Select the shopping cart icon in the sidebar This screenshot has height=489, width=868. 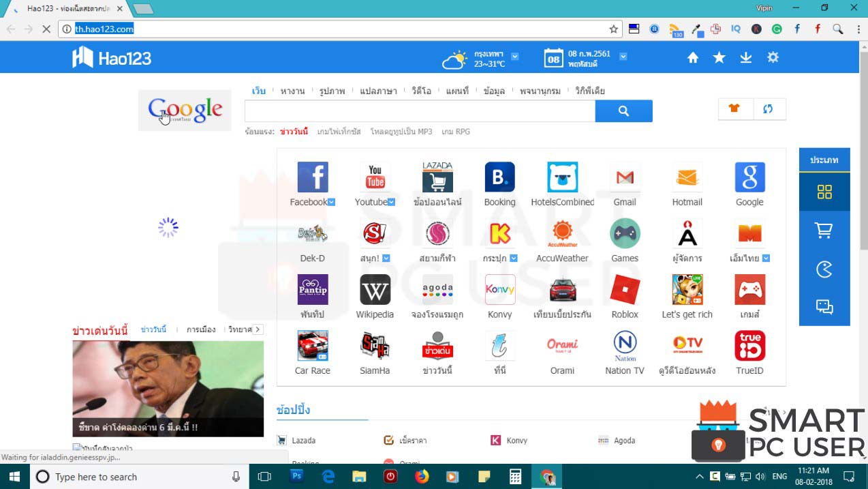click(824, 231)
